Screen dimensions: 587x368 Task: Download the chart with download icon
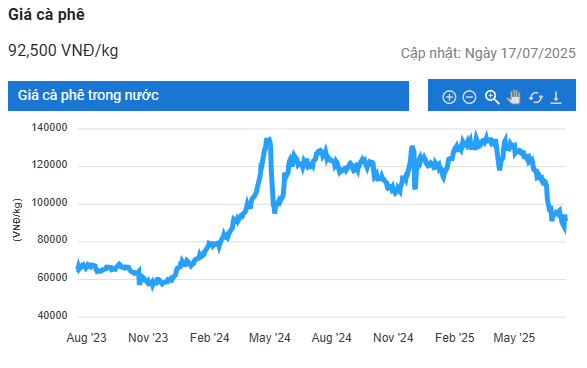[556, 97]
